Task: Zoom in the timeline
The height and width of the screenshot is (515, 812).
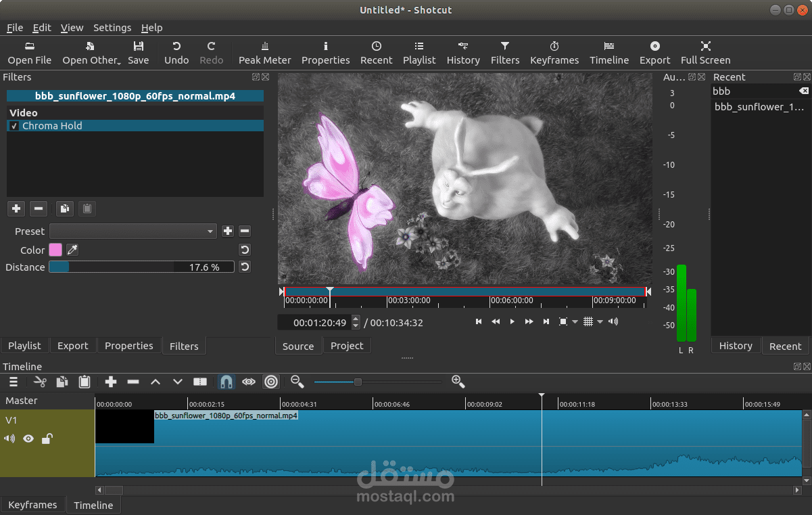Action: click(458, 382)
